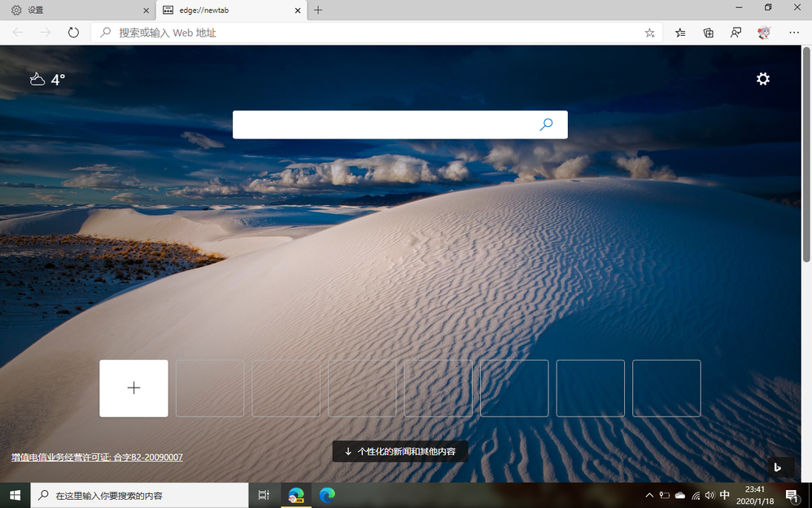This screenshot has width=812, height=508.
Task: Close the 设置 tab
Action: pos(146,11)
